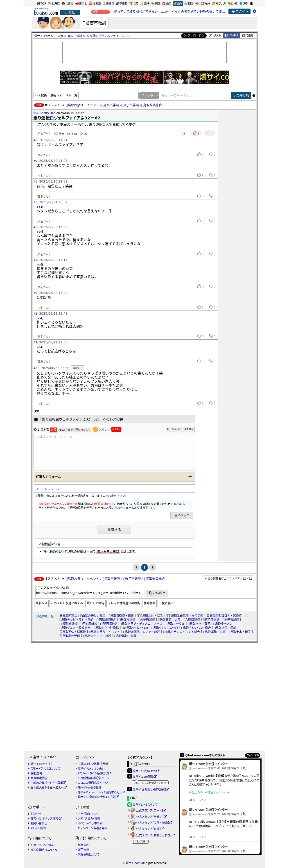
Task: Click the レス検索 search button
Action: 241,96
